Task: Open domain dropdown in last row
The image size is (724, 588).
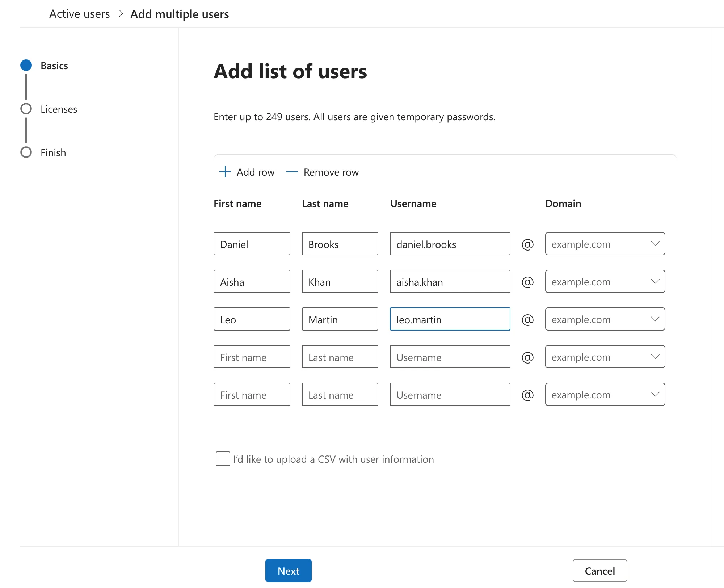Action: click(605, 395)
